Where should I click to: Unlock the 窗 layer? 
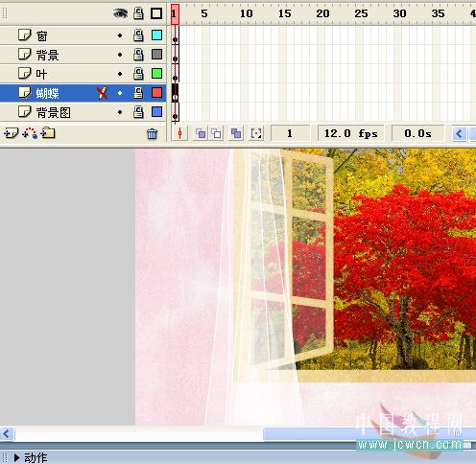coord(138,35)
